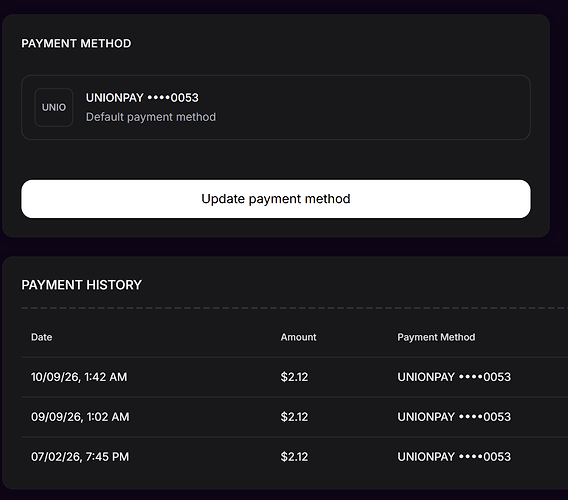This screenshot has height=500, width=568.
Task: Select the 09/09/26, 1:02 AM date cell
Action: coord(80,417)
